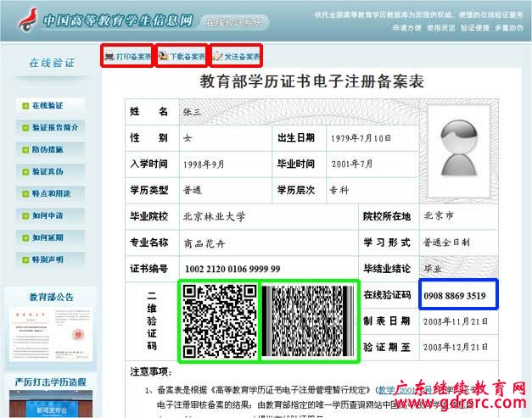The height and width of the screenshot is (418, 532).
Task: Click green bullet icon beside 如何申请
Action: point(25,216)
